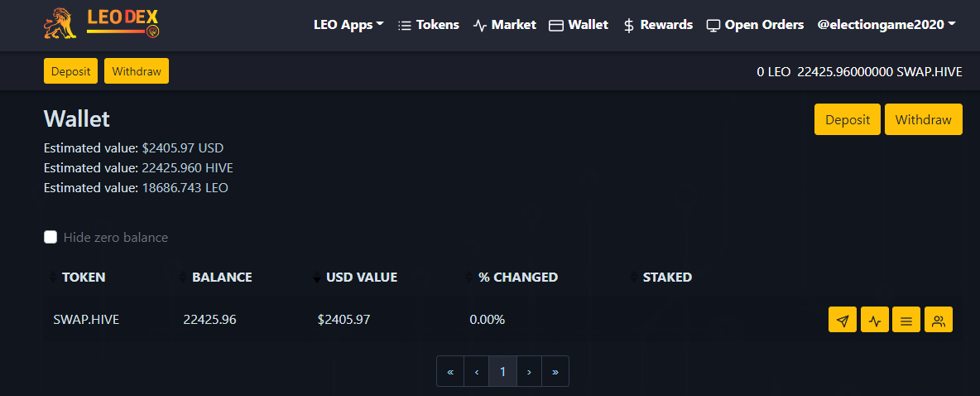Viewport: 980px width, 396px height.
Task: Click the Withdraw button in the top sub-header bar
Action: coord(137,71)
